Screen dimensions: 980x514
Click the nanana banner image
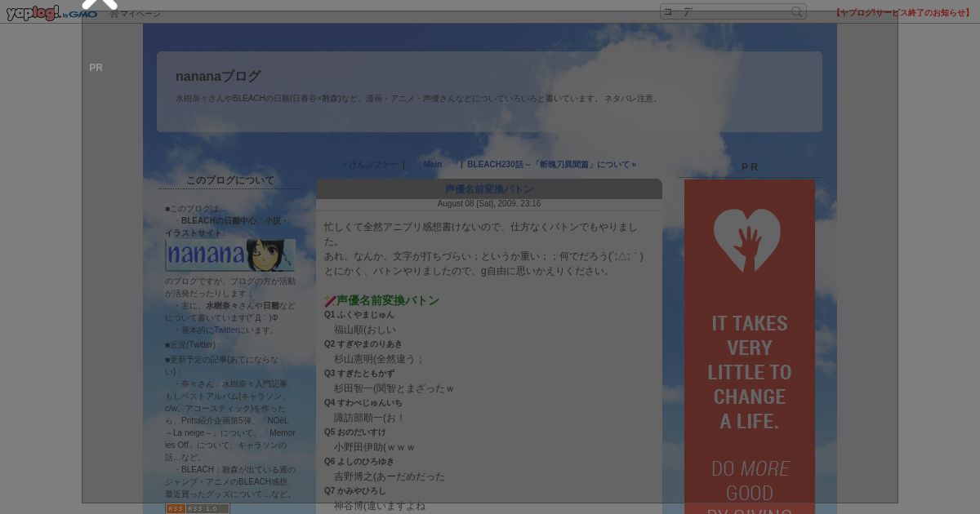point(230,255)
